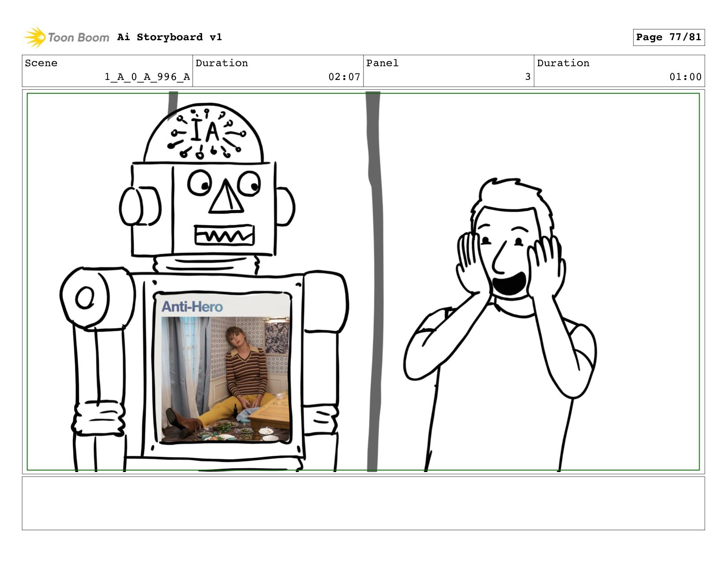Click the 'Anti-Hero' text on robot screen
728x563 pixels.
tap(192, 306)
